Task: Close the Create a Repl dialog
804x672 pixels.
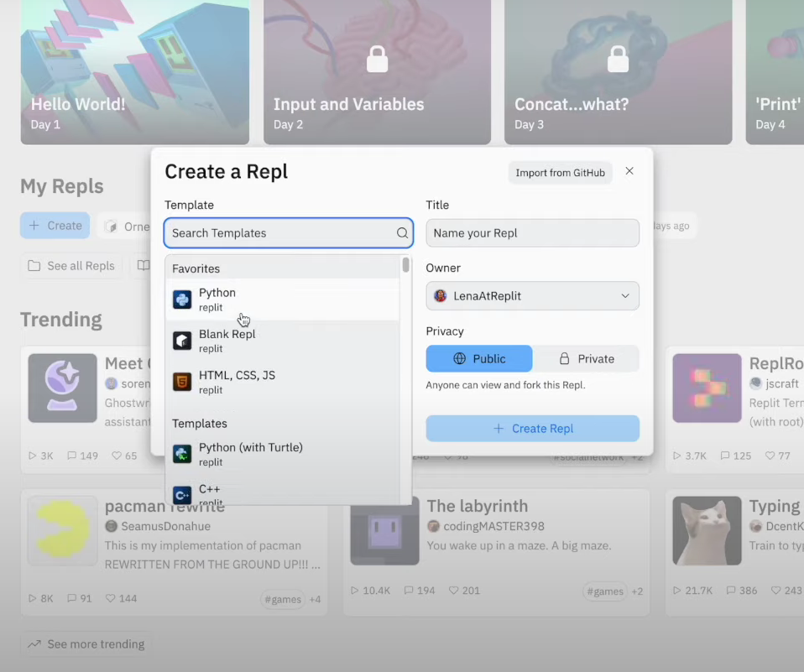Action: 629,171
